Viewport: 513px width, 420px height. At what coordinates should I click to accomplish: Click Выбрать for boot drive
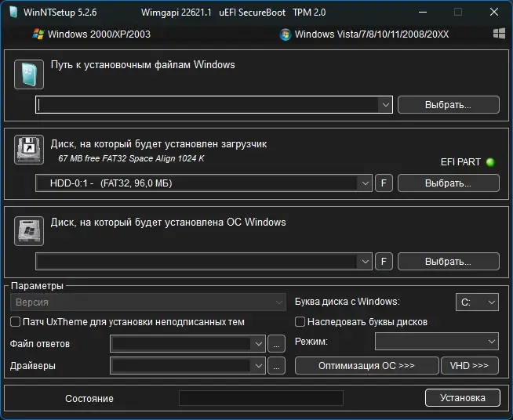coord(448,183)
